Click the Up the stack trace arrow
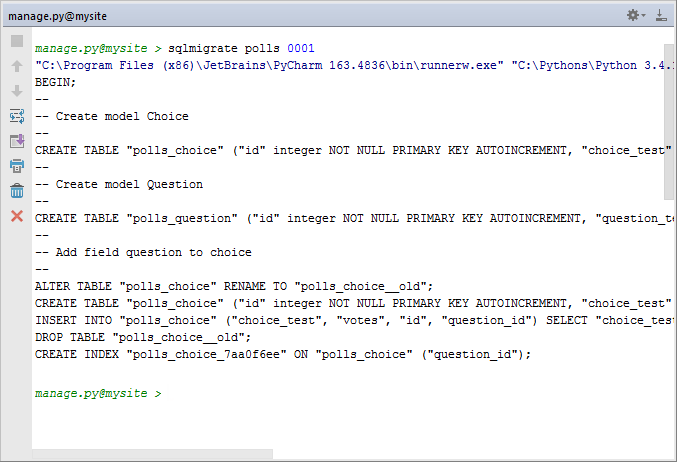 [17, 66]
